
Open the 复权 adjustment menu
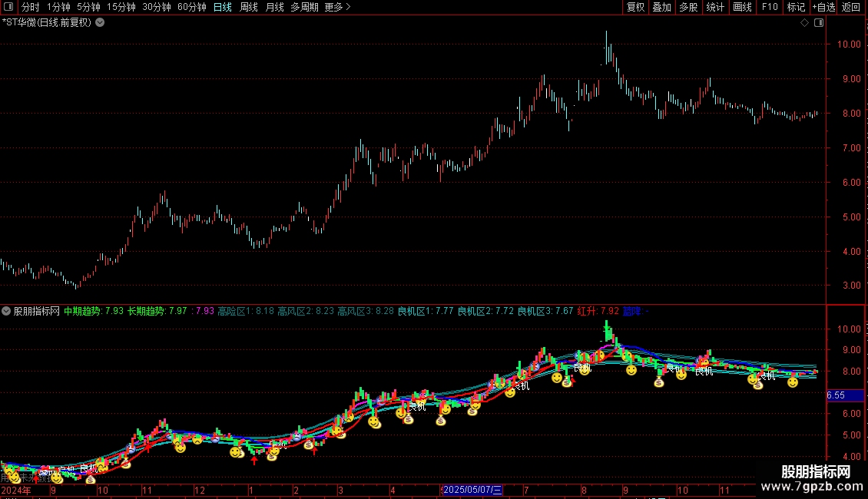[635, 7]
